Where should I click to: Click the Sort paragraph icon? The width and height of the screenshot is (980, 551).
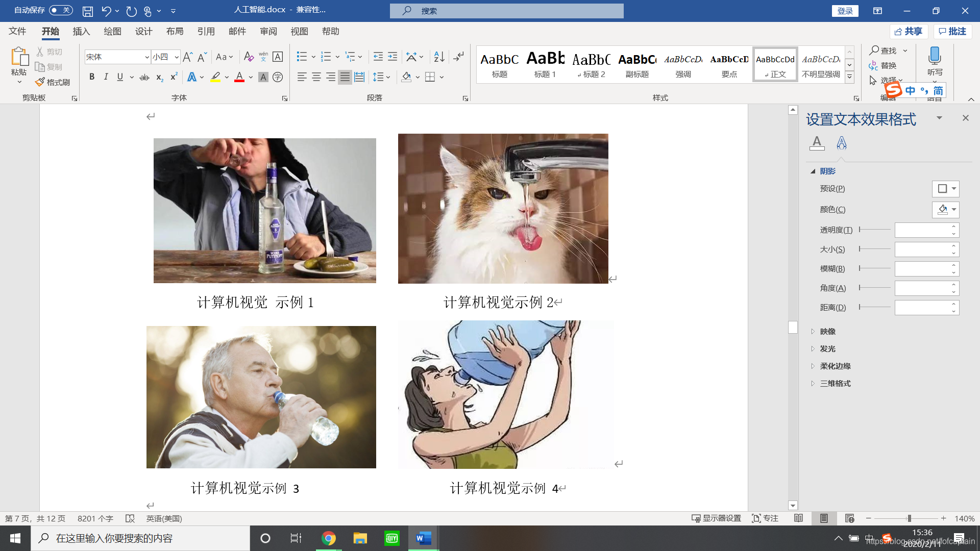click(439, 57)
